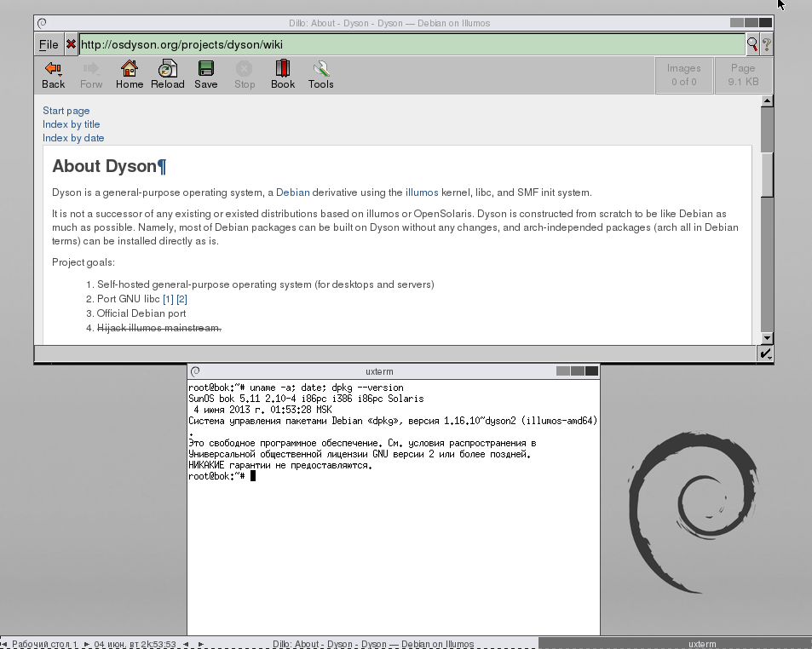Open GNU libc reference link [1]

[x=168, y=299]
